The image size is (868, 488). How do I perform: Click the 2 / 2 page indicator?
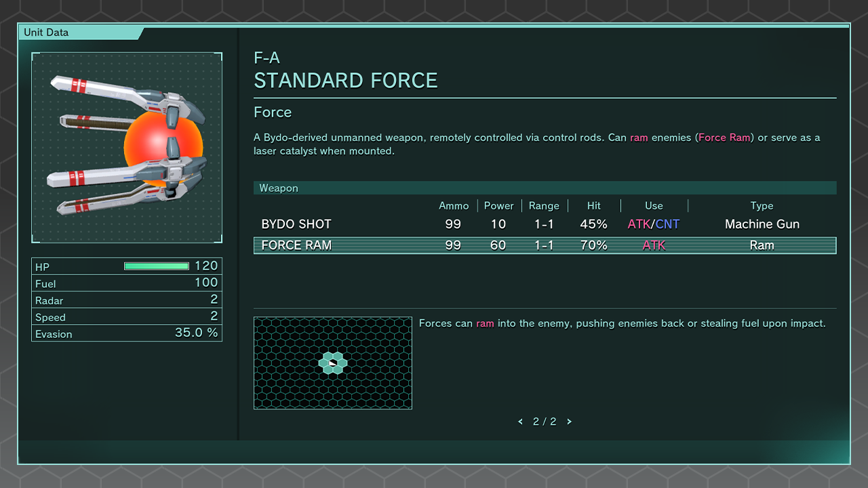(545, 422)
